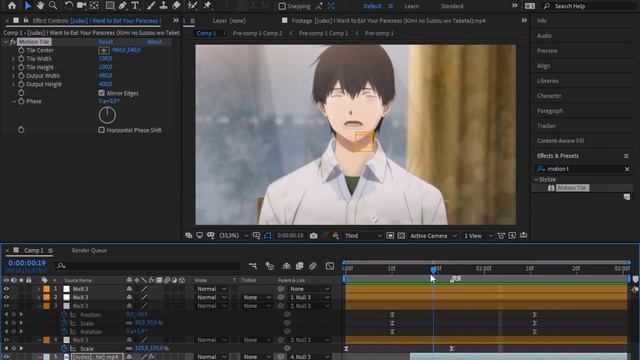
Task: Select the Selection (arrow) tool
Action: tap(28, 6)
